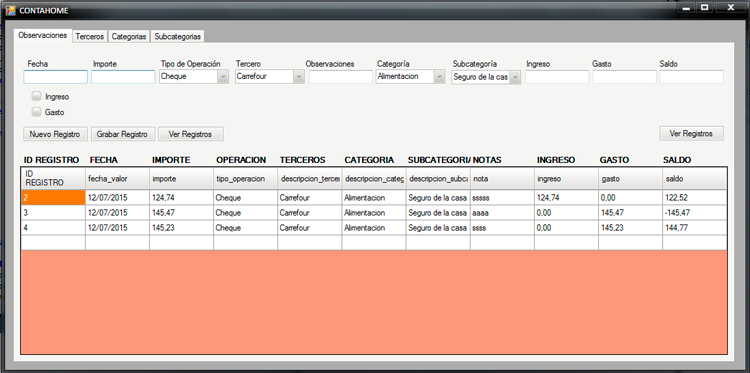750x373 pixels.
Task: Select the ID cell '4'
Action: [x=53, y=228]
